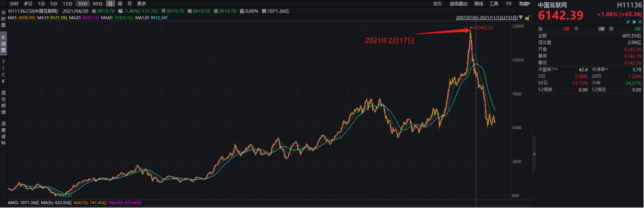Hide the sidebar using the 隐藏 button
The height and width of the screenshot is (208, 644).
click(524, 3)
